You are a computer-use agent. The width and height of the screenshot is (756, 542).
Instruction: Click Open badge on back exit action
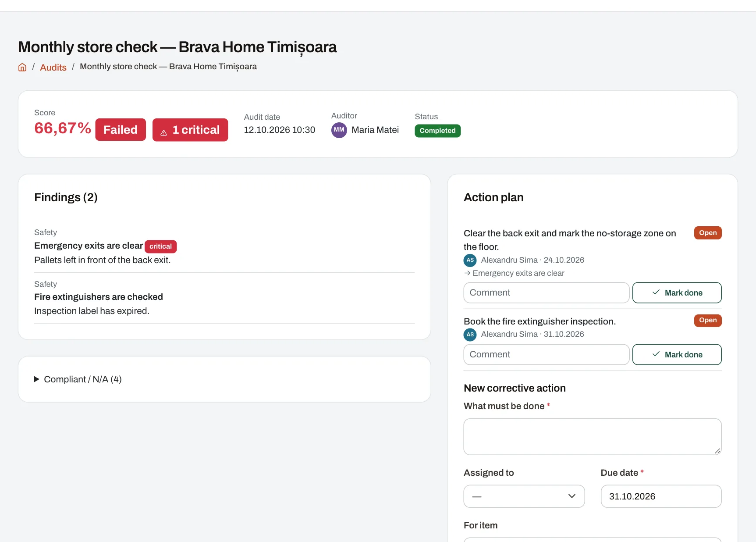click(x=707, y=233)
